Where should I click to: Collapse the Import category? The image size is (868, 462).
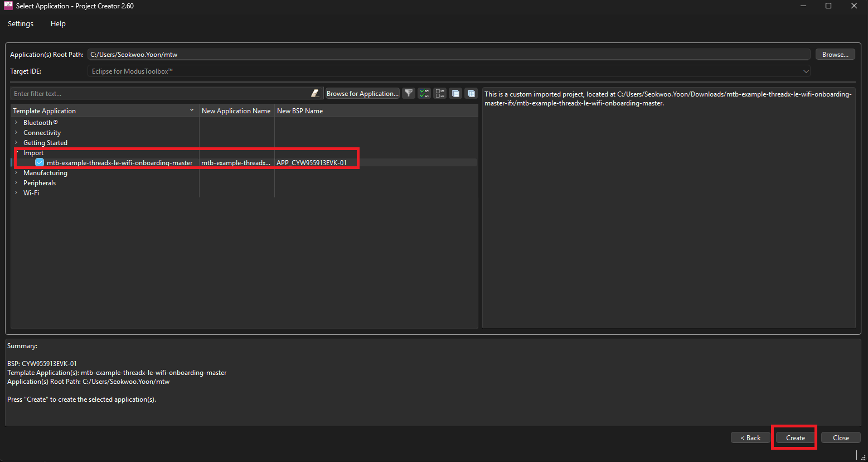[x=17, y=153]
